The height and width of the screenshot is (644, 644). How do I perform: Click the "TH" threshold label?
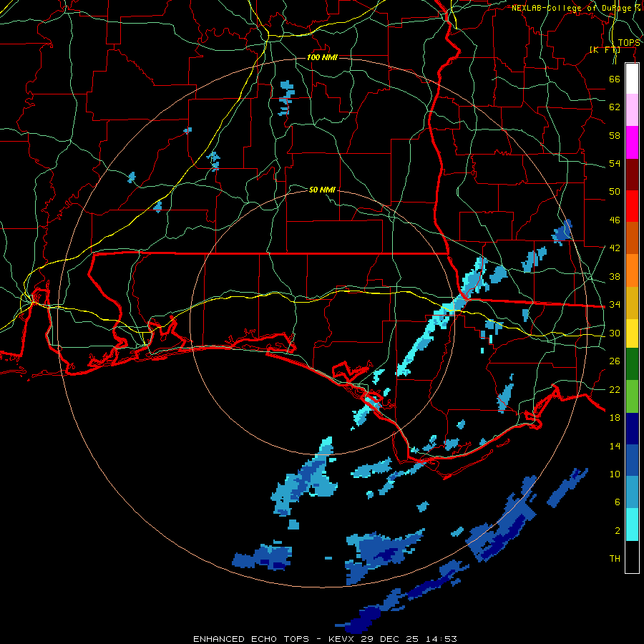(x=615, y=559)
